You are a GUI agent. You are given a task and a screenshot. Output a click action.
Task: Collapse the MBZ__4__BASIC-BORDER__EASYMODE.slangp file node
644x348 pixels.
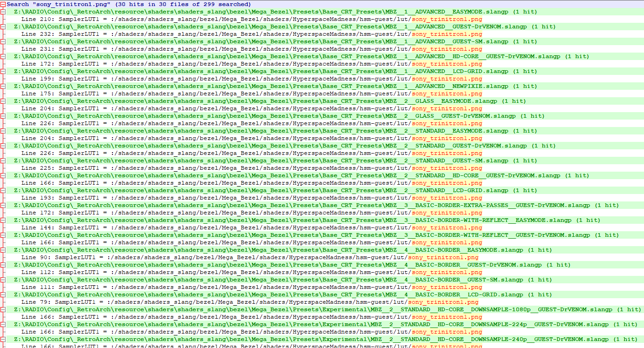coord(3,250)
